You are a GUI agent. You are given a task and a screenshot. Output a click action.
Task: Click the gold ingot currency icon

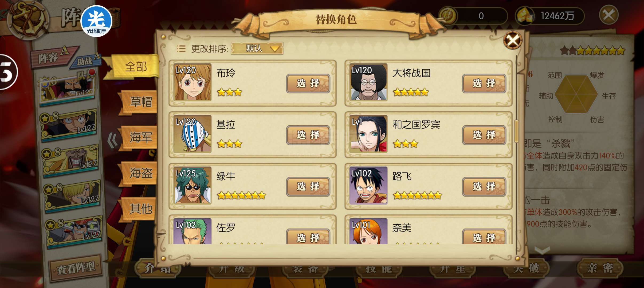click(x=525, y=16)
